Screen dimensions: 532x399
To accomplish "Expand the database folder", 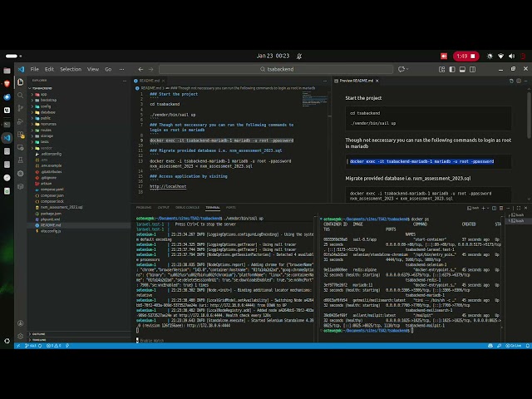I will [x=48, y=112].
